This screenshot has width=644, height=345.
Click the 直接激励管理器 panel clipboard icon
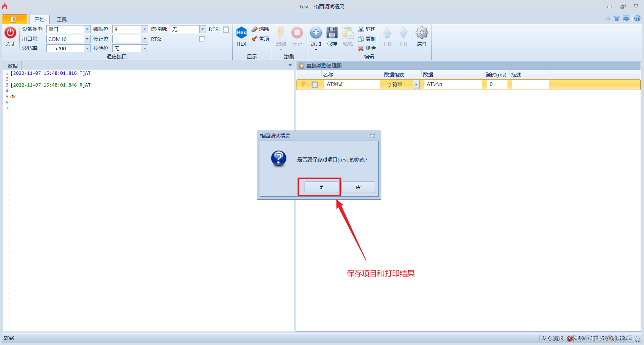(302, 65)
